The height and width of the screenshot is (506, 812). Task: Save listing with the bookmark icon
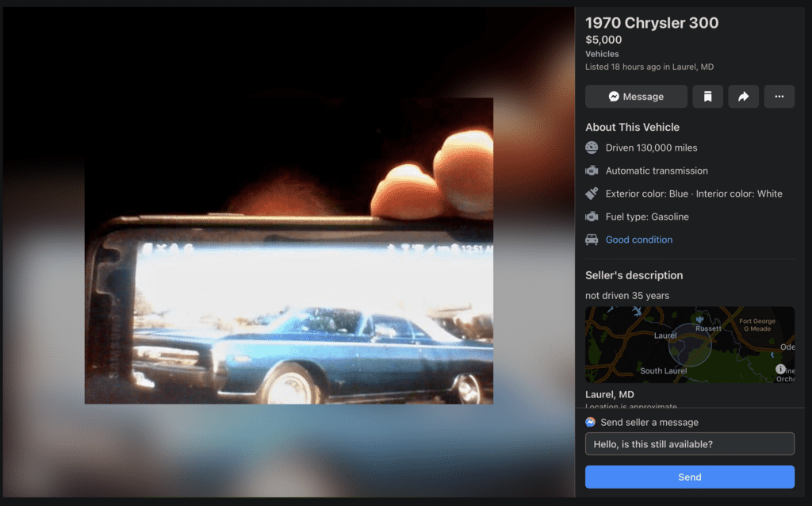click(x=707, y=97)
